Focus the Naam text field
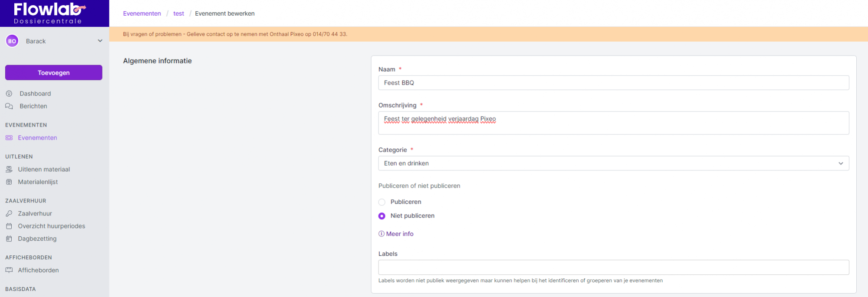The width and height of the screenshot is (868, 297). (x=613, y=83)
